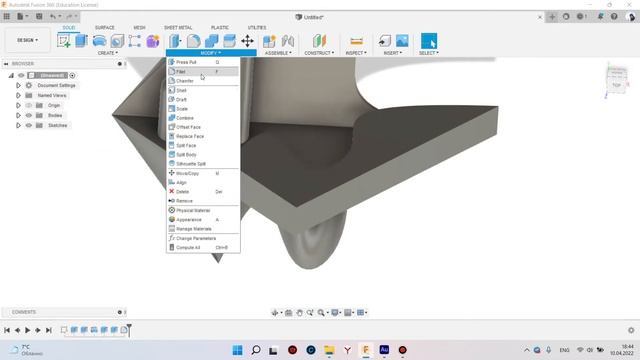Choose Shell from the Modify menu
This screenshot has width=640, height=360.
(x=203, y=90)
